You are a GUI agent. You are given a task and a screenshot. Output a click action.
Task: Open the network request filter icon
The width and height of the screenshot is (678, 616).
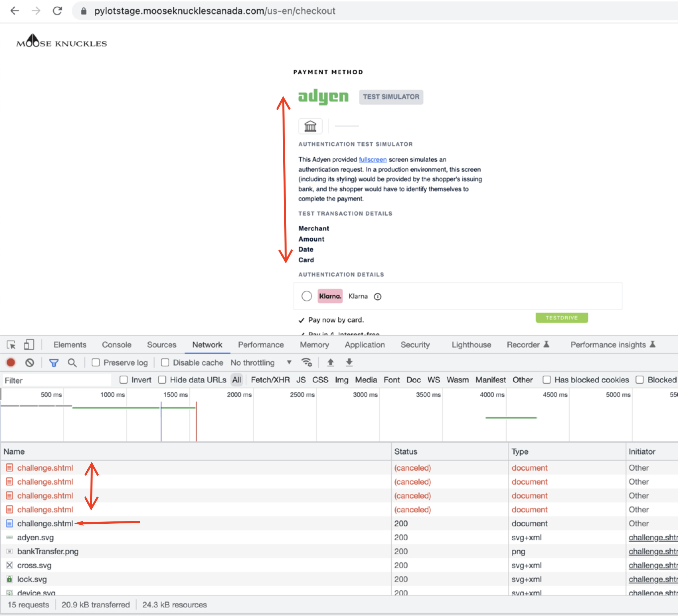[53, 362]
